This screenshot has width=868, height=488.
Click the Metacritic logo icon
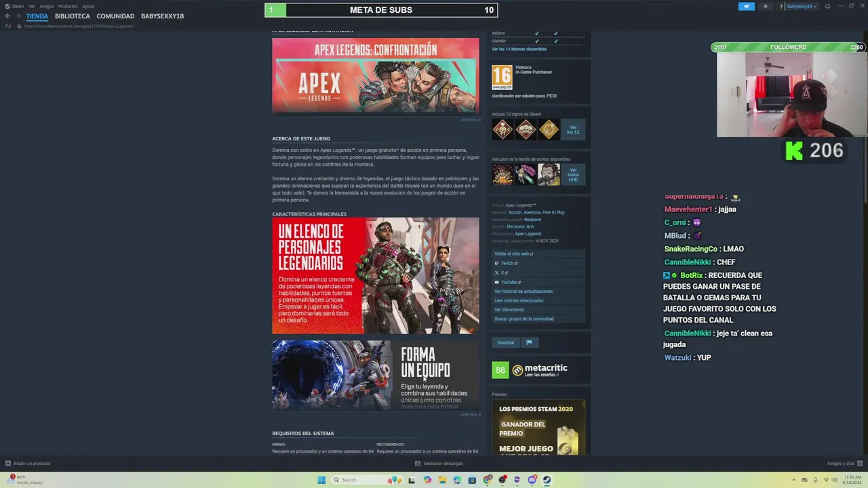coord(517,370)
